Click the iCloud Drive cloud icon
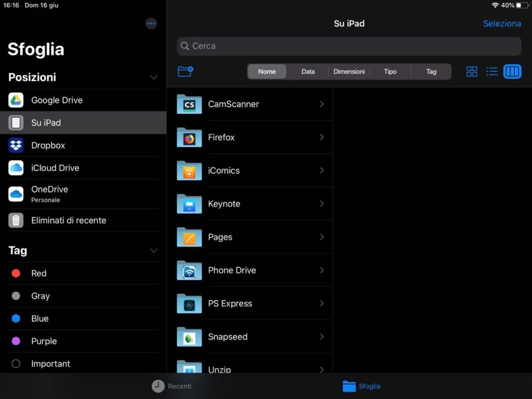This screenshot has width=532, height=399. pos(16,168)
